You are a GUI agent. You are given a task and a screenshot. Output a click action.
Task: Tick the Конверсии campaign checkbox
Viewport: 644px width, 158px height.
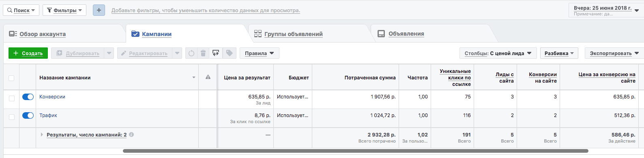point(11,98)
